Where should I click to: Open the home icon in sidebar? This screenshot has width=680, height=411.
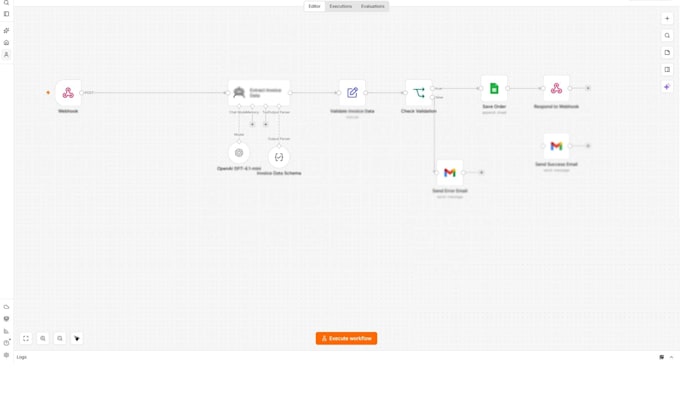point(7,42)
